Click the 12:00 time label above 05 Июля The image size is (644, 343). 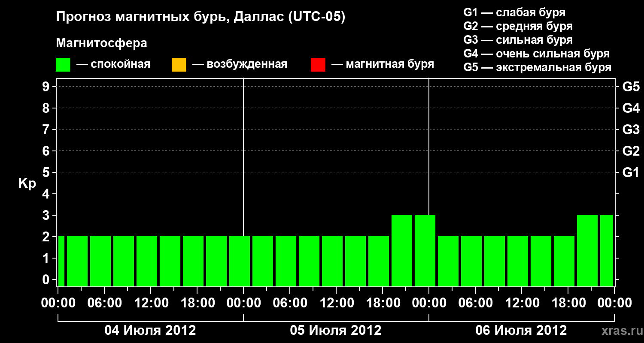(x=337, y=303)
